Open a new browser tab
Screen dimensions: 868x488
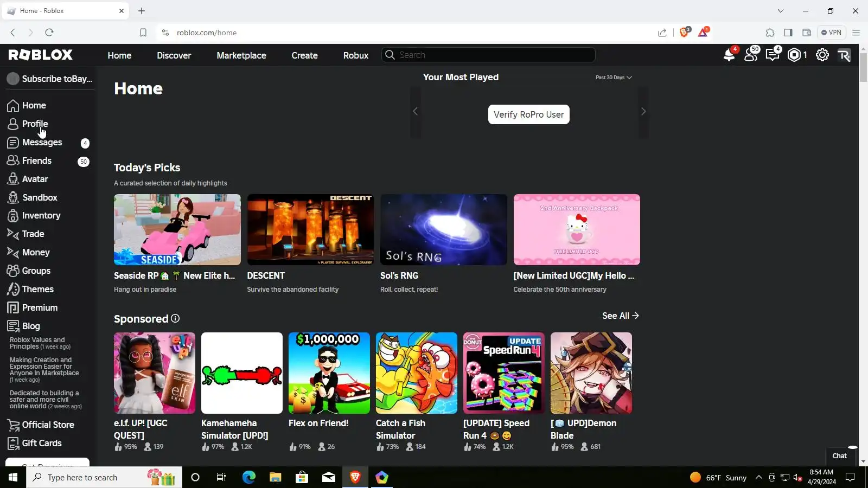click(142, 11)
